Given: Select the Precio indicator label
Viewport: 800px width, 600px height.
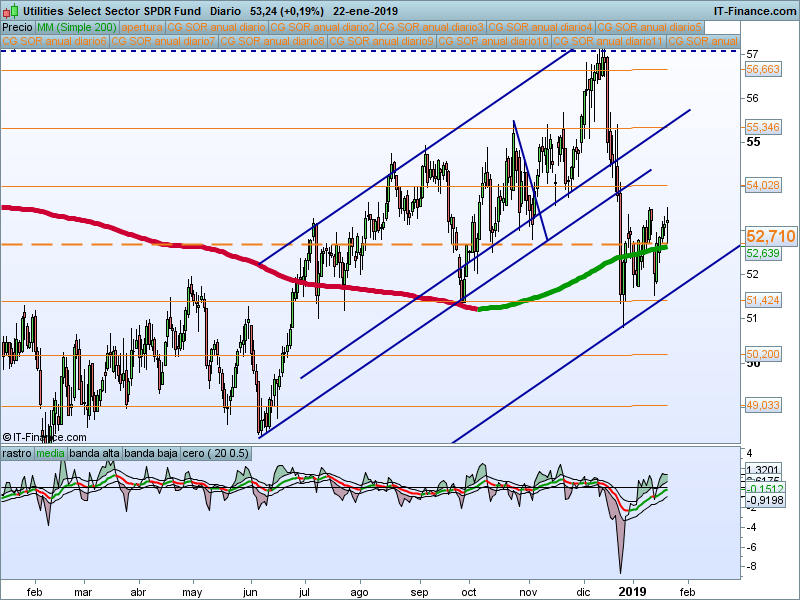Looking at the screenshot, I should tap(19, 27).
